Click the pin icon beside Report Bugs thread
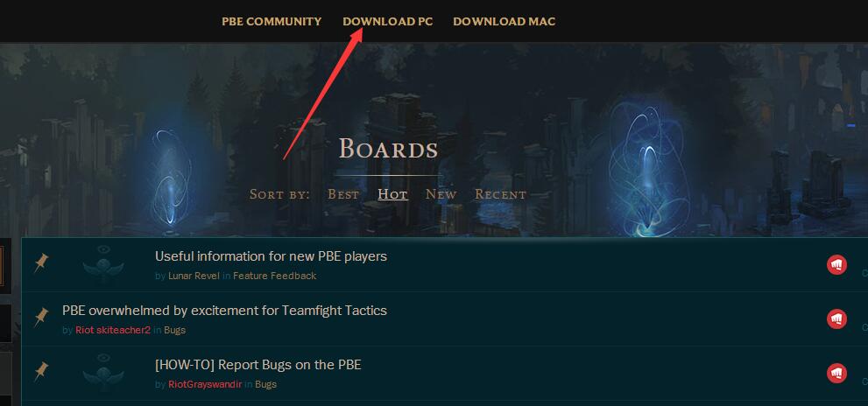This screenshot has width=868, height=406. click(x=41, y=372)
